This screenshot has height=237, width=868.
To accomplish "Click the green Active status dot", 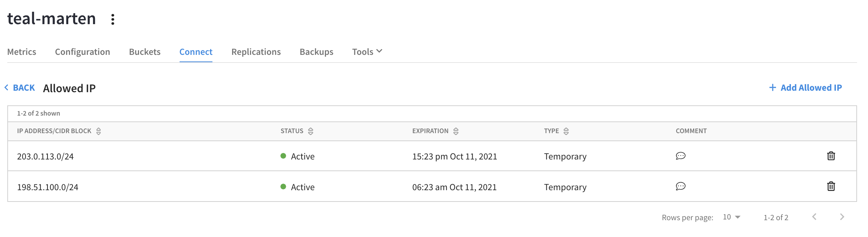I will (x=283, y=156).
